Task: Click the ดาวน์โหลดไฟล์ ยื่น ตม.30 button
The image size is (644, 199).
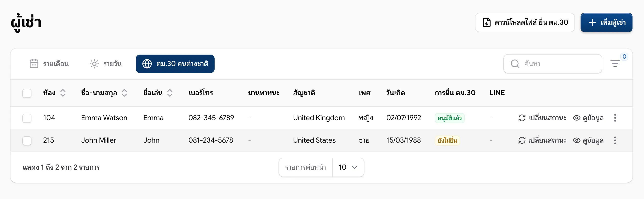Action: tap(525, 22)
